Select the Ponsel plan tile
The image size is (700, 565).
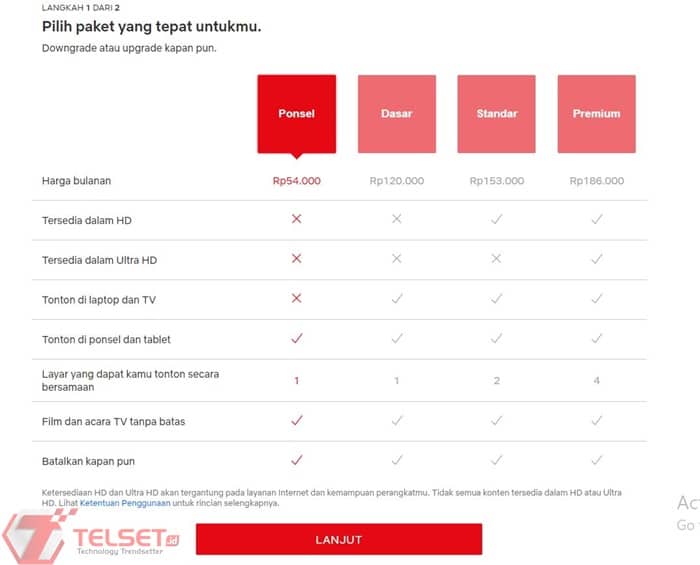(296, 114)
